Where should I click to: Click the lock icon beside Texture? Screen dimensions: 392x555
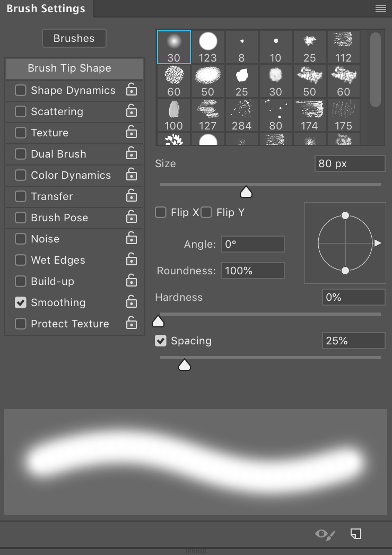point(131,132)
